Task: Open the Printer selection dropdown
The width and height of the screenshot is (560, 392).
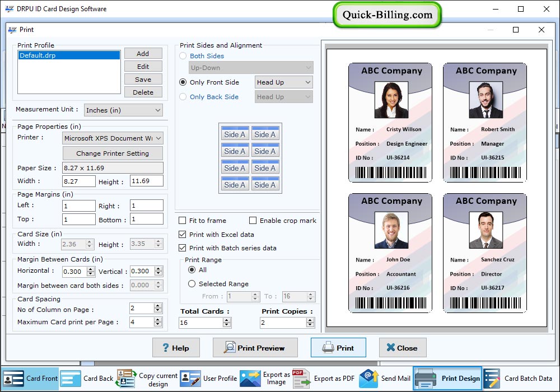Action: click(x=113, y=138)
